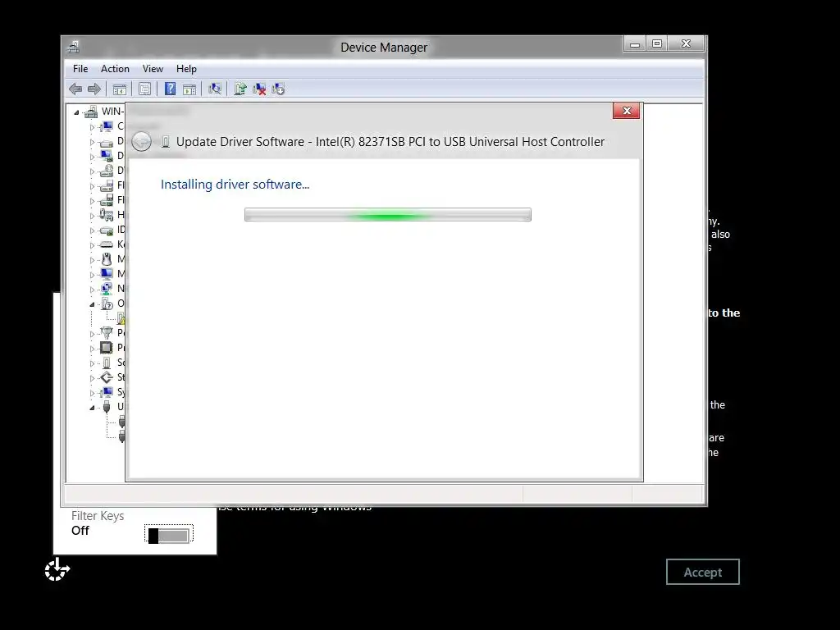Image resolution: width=840 pixels, height=630 pixels.
Task: Select the Mice mouse icon in the tree
Action: click(107, 259)
